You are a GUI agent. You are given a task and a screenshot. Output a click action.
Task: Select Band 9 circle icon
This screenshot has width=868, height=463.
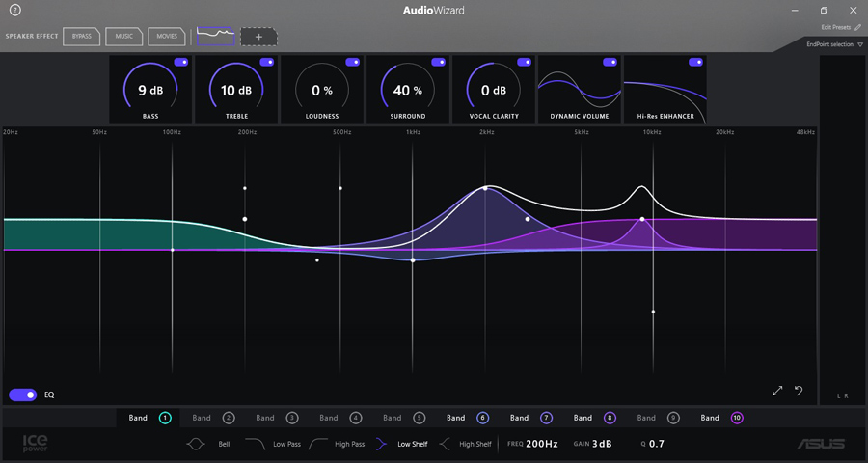point(673,418)
